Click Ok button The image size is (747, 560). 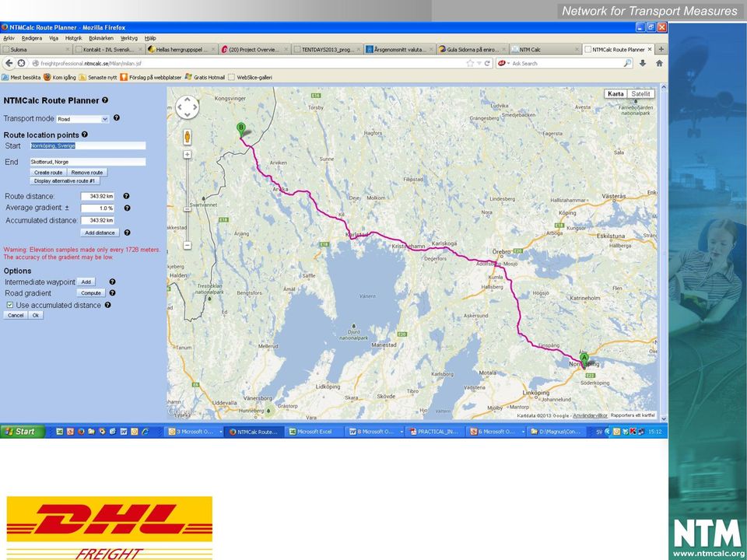pos(36,315)
